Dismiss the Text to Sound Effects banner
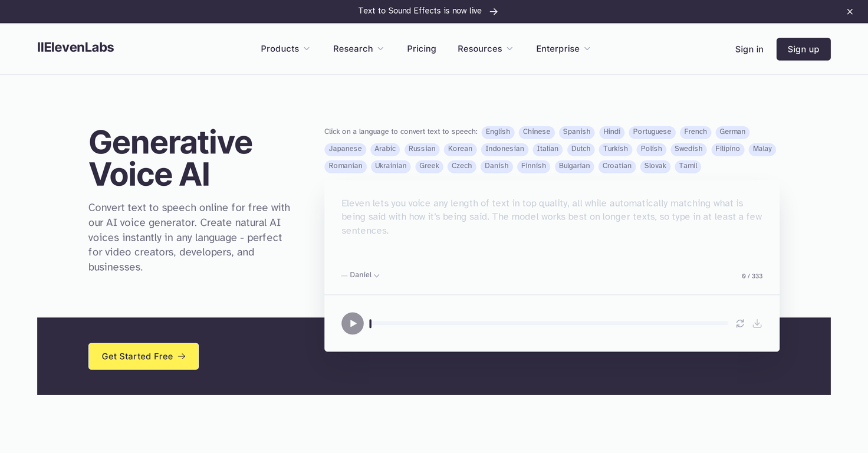This screenshot has width=868, height=453. pos(850,11)
